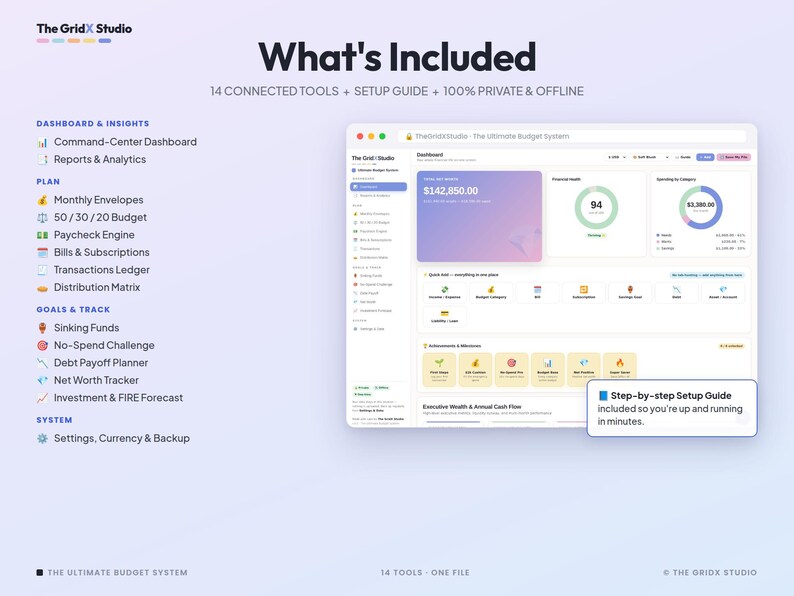Click the DASHBOARD & INSIGHTS heading

(x=93, y=124)
